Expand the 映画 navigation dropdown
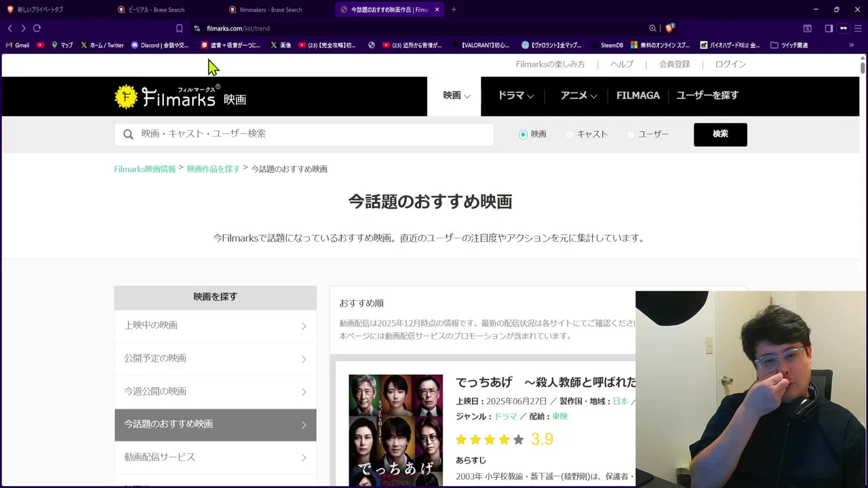 (456, 96)
